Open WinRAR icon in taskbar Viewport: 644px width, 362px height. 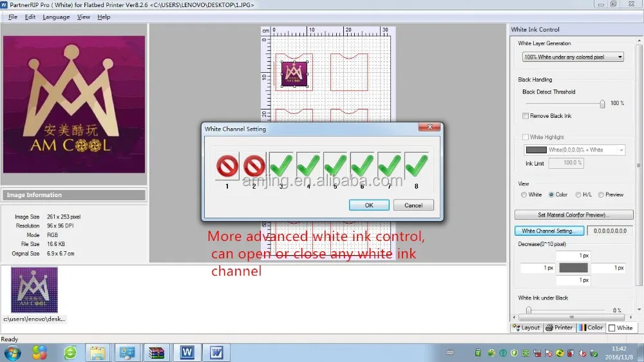click(x=156, y=352)
